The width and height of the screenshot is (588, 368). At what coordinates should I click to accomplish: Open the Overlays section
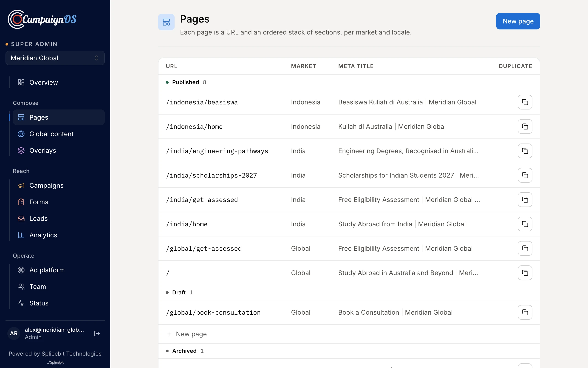pyautogui.click(x=59, y=150)
